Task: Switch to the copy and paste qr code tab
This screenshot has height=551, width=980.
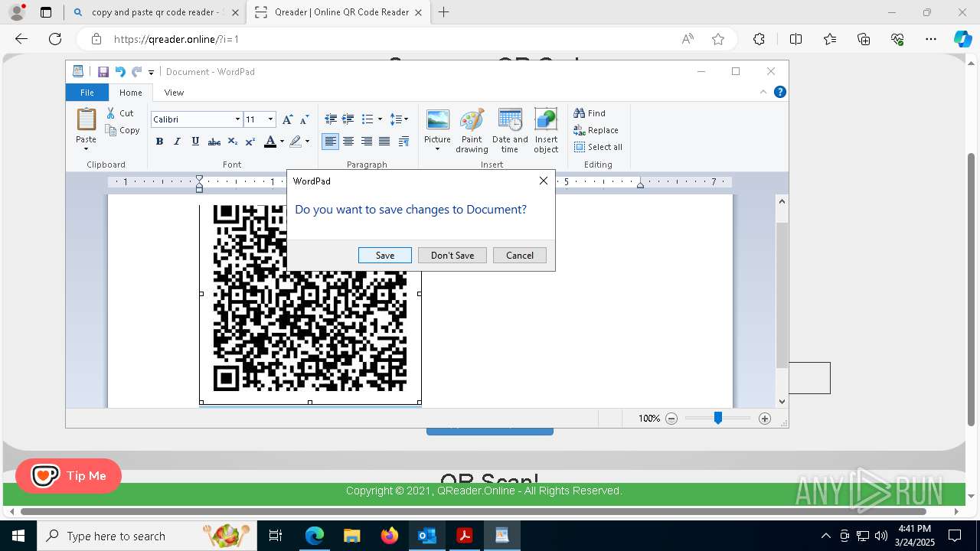Action: point(156,12)
